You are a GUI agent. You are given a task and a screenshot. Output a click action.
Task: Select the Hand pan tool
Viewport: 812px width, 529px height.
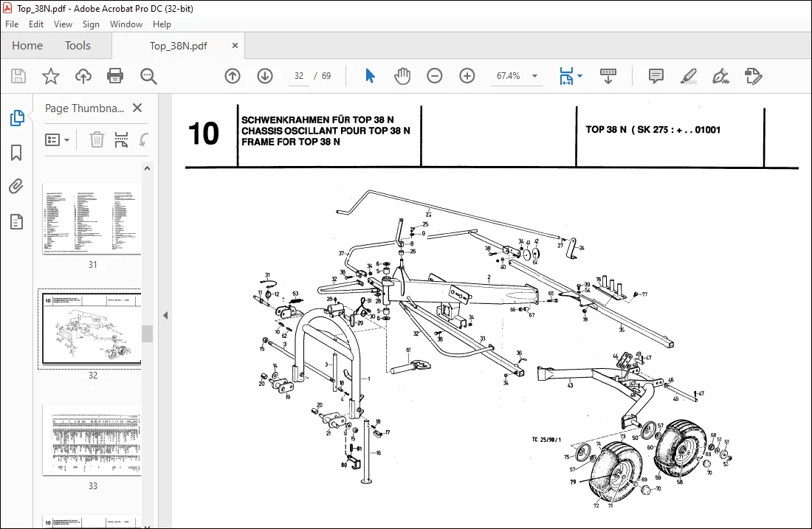click(402, 76)
